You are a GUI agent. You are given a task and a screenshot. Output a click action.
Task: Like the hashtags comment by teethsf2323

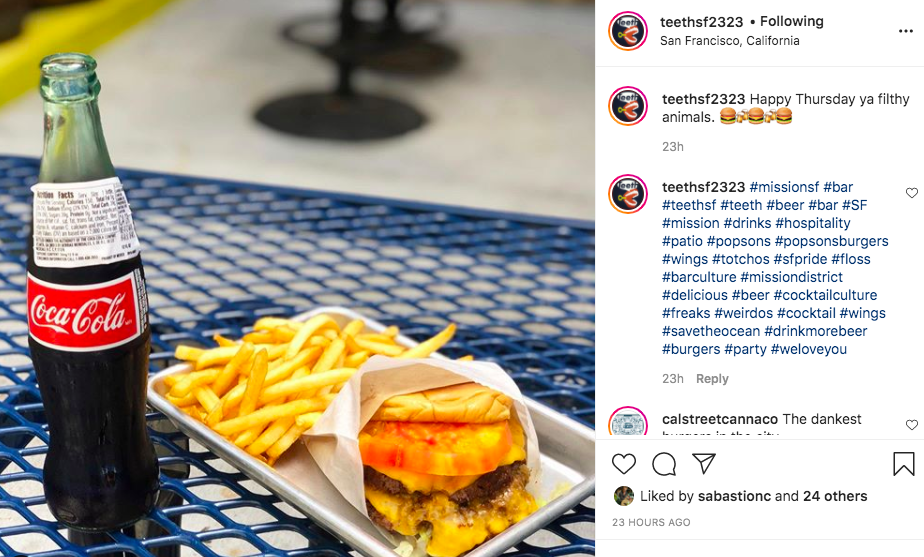click(x=912, y=193)
